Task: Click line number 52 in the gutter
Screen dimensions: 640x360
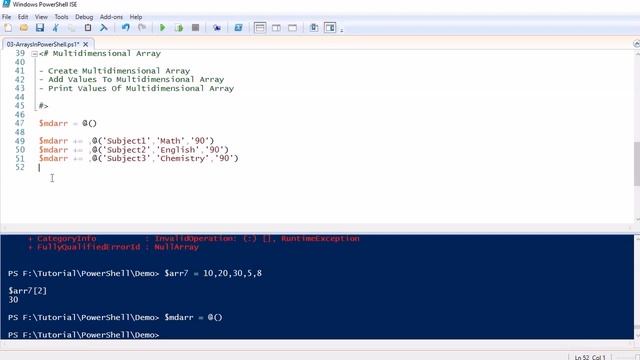Action: click(20, 167)
